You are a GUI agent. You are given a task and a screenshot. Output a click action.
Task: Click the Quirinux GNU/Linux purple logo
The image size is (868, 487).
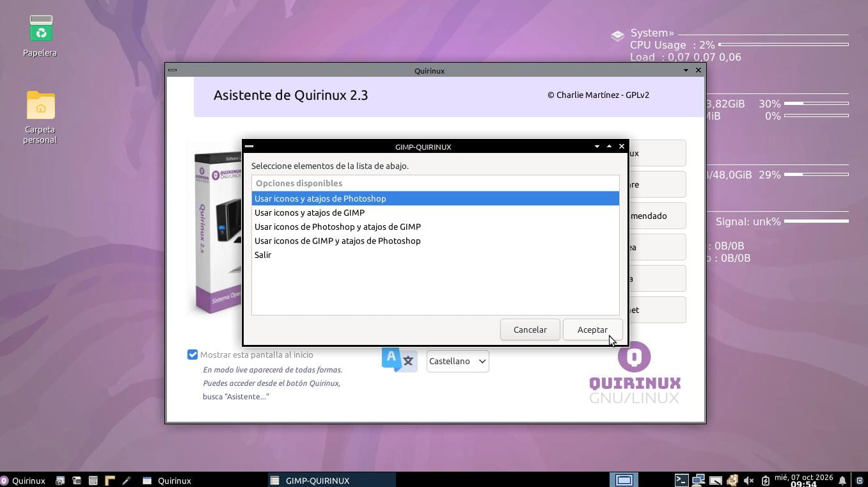(x=635, y=372)
